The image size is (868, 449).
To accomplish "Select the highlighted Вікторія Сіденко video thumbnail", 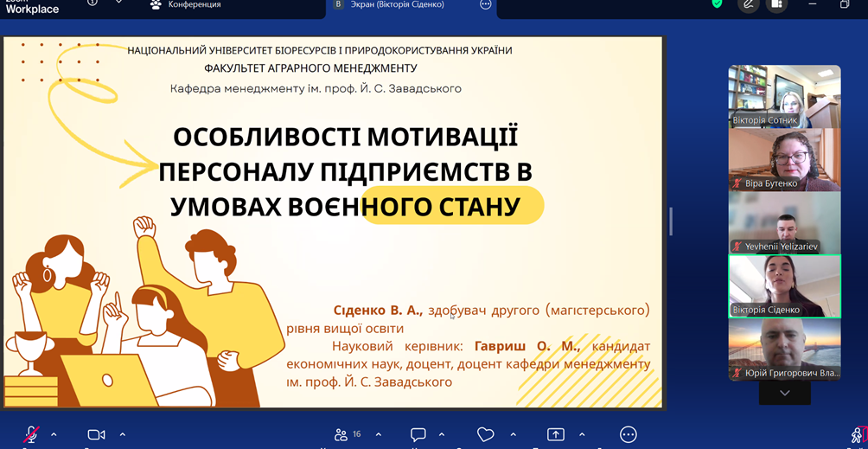I will [x=784, y=286].
